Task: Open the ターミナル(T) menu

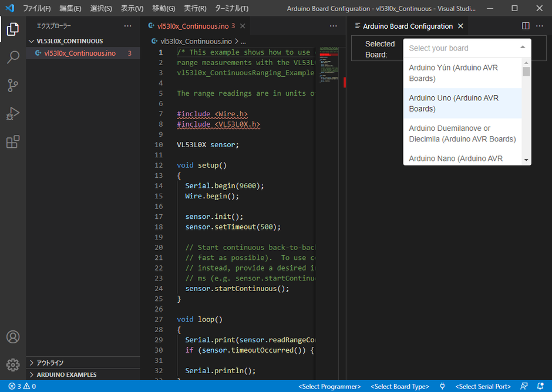Action: 231,8
